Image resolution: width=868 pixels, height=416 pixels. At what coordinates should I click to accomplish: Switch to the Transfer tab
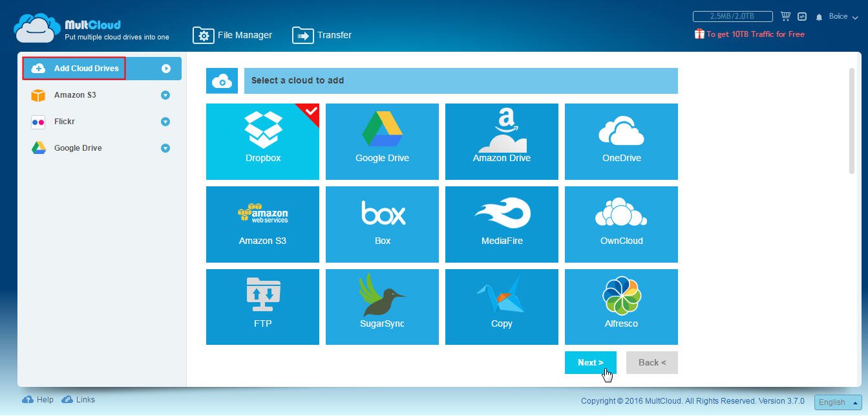pyautogui.click(x=322, y=35)
